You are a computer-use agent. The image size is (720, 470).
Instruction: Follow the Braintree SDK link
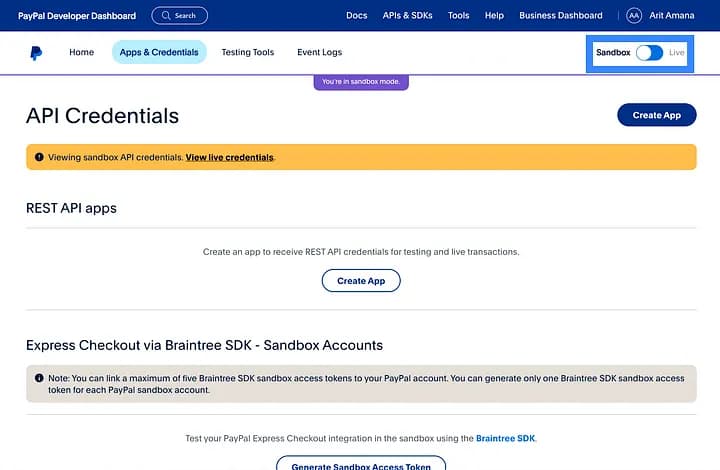507,438
